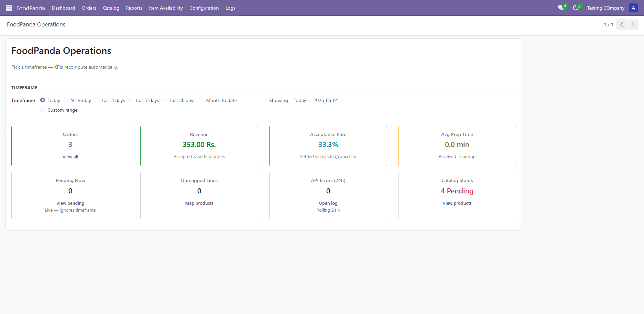Open the Logs menu
This screenshot has height=314, width=644.
click(x=230, y=8)
